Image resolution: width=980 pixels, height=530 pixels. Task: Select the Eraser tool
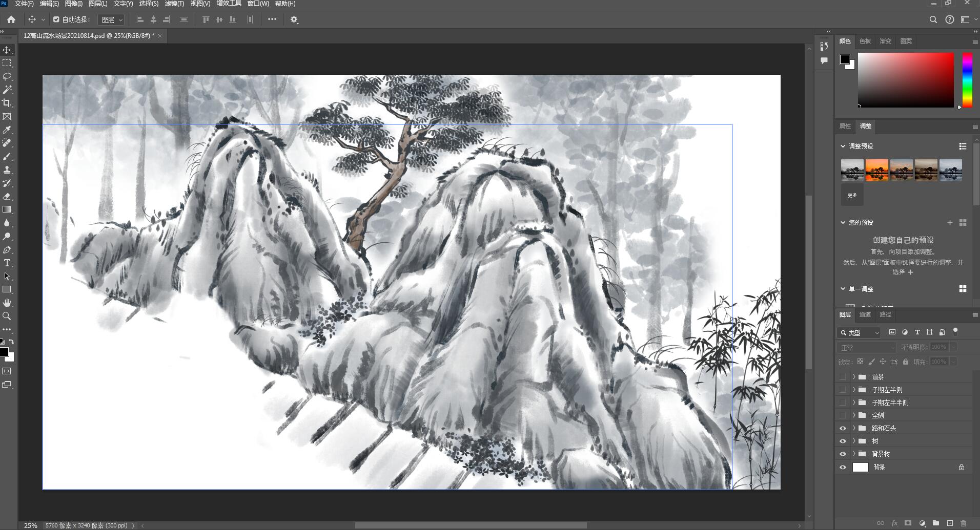[7, 196]
